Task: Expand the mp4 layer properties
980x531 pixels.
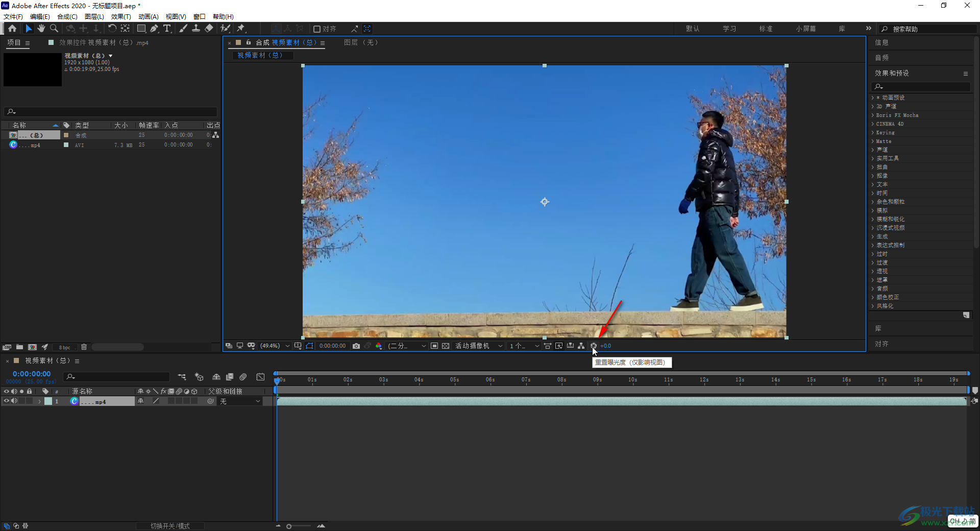Action: pyautogui.click(x=39, y=401)
